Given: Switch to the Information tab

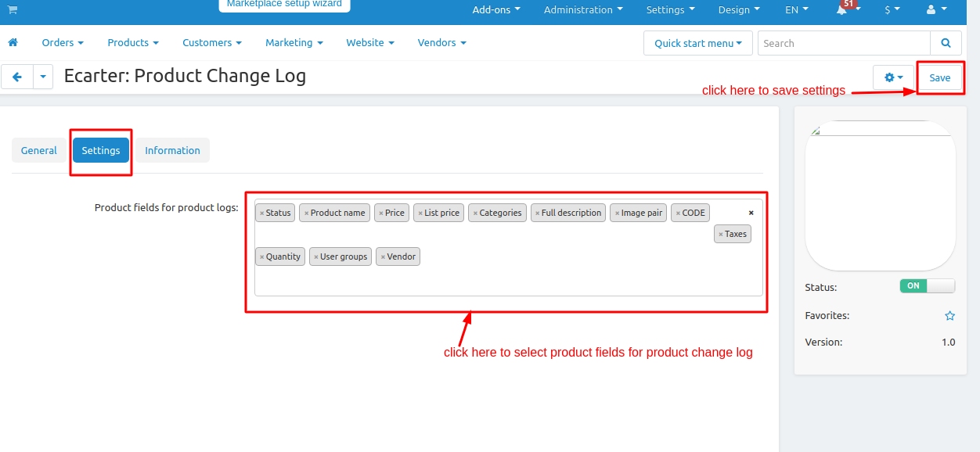Looking at the screenshot, I should pyautogui.click(x=172, y=150).
